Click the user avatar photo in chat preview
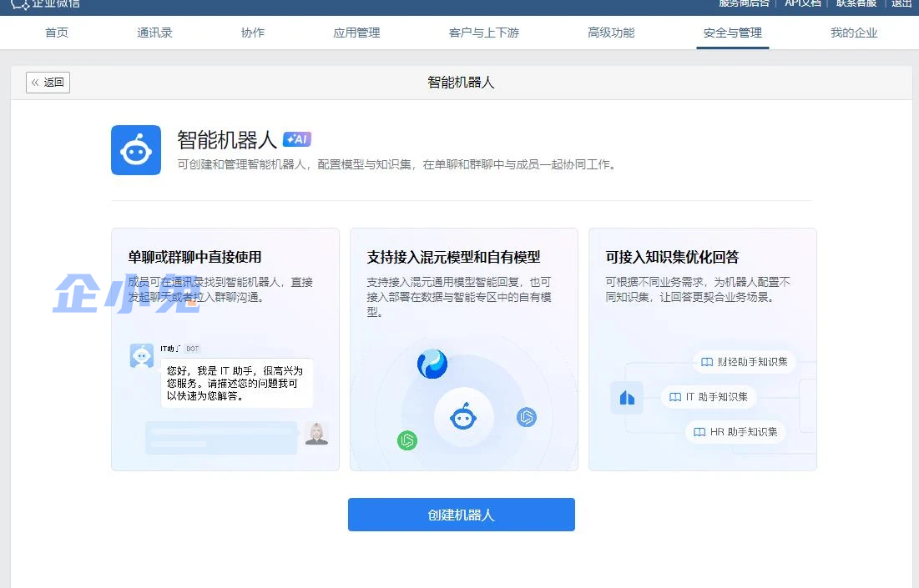Screen dimensions: 919x588 [x=316, y=434]
